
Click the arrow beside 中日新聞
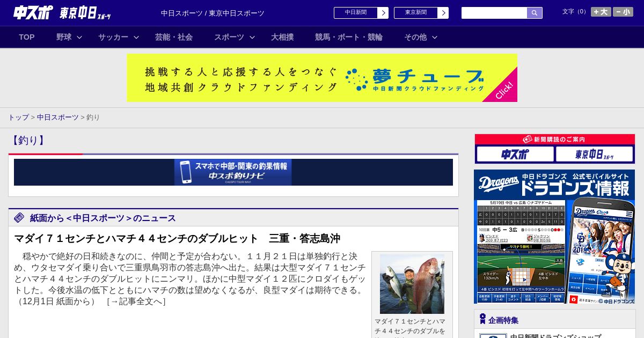pyautogui.click(x=383, y=13)
